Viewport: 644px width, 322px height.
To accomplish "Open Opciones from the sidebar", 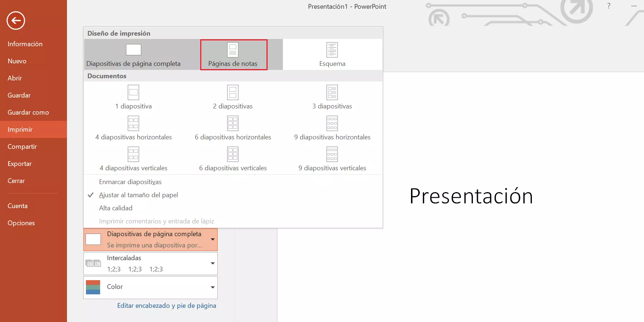I will 21,223.
